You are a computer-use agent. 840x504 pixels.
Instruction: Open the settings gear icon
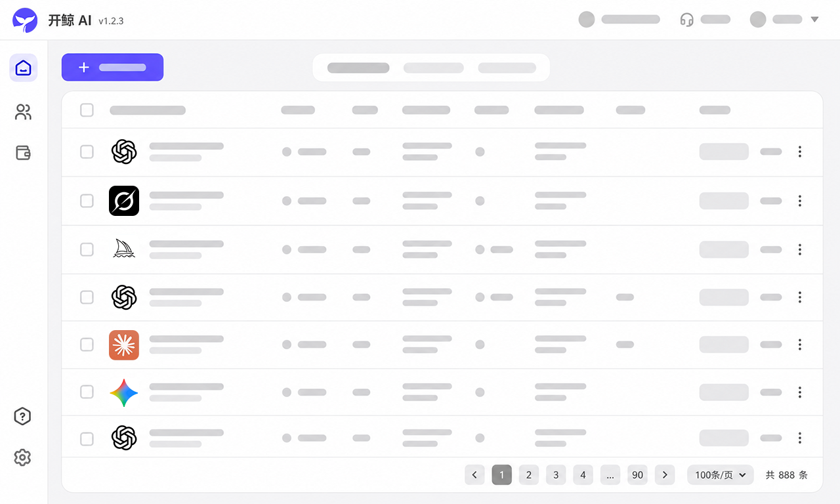[23, 457]
